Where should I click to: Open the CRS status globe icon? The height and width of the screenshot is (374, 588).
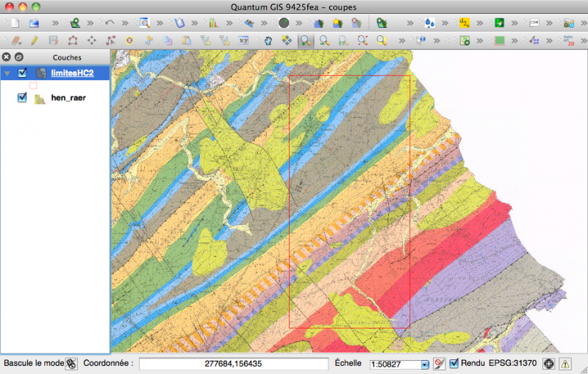548,364
